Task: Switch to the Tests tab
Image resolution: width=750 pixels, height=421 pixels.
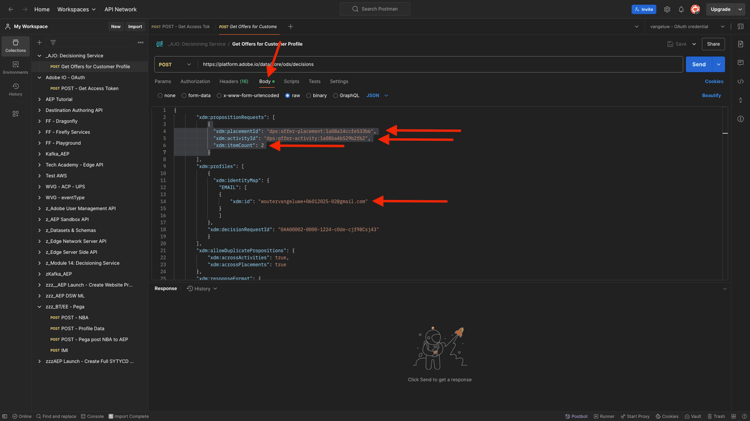Action: tap(314, 82)
